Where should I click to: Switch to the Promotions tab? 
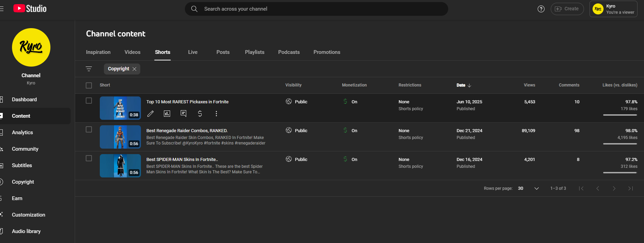coord(327,52)
